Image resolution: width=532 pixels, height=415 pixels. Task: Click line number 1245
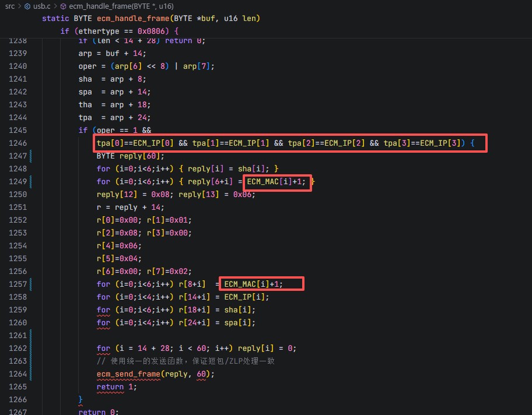17,130
